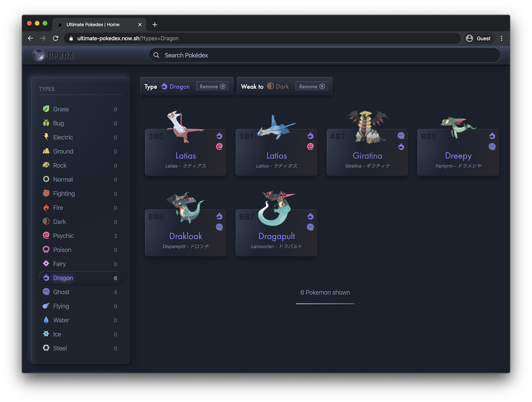Click the search magnifier icon
This screenshot has height=402, width=532.
click(x=157, y=55)
